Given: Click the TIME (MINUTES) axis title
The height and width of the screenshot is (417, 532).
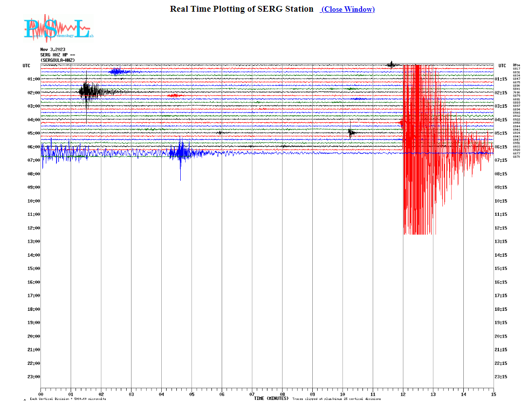Looking at the screenshot, I should pos(271,398).
